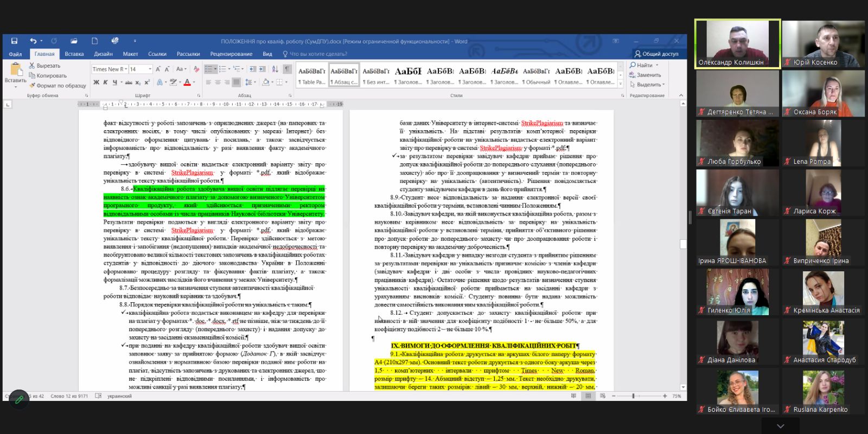The image size is (868, 434).
Task: Click the Sort A-Z icon
Action: point(275,69)
